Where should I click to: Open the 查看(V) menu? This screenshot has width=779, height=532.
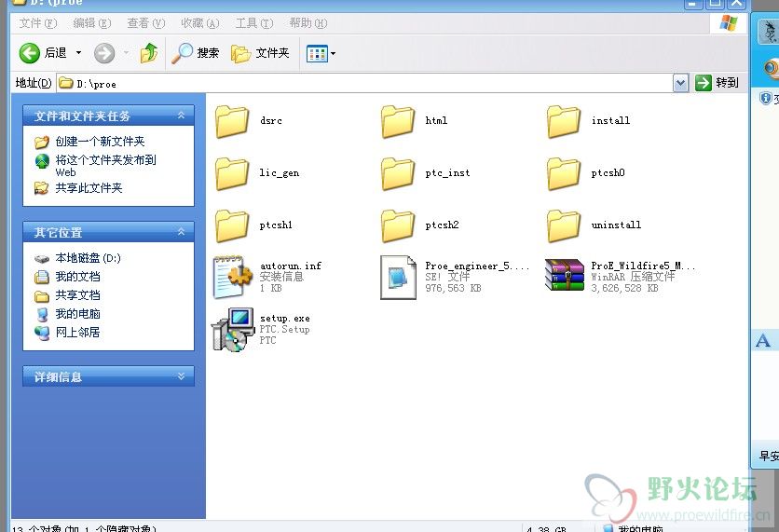coord(145,23)
